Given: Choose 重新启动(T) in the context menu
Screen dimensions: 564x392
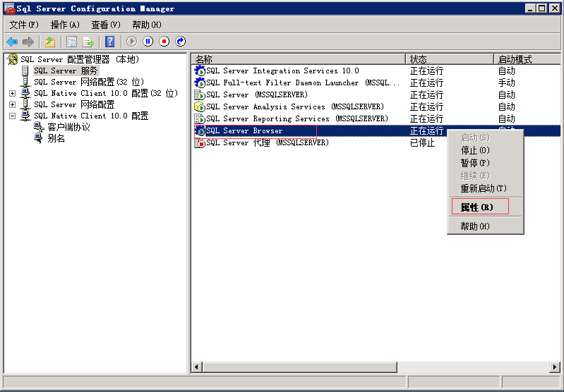Looking at the screenshot, I should [485, 188].
